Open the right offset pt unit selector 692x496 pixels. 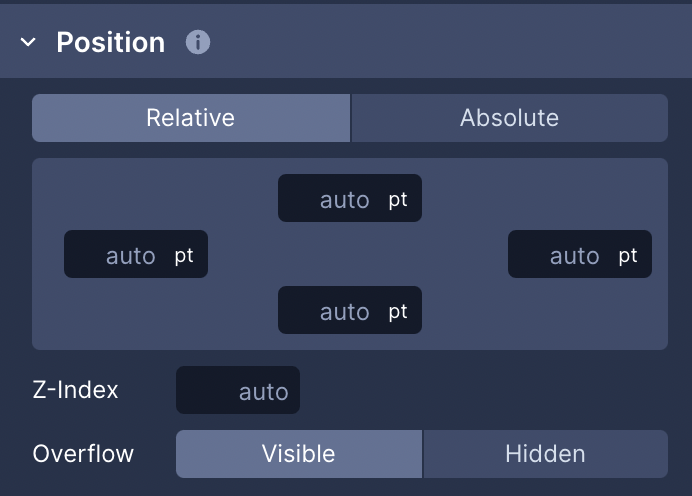(628, 256)
